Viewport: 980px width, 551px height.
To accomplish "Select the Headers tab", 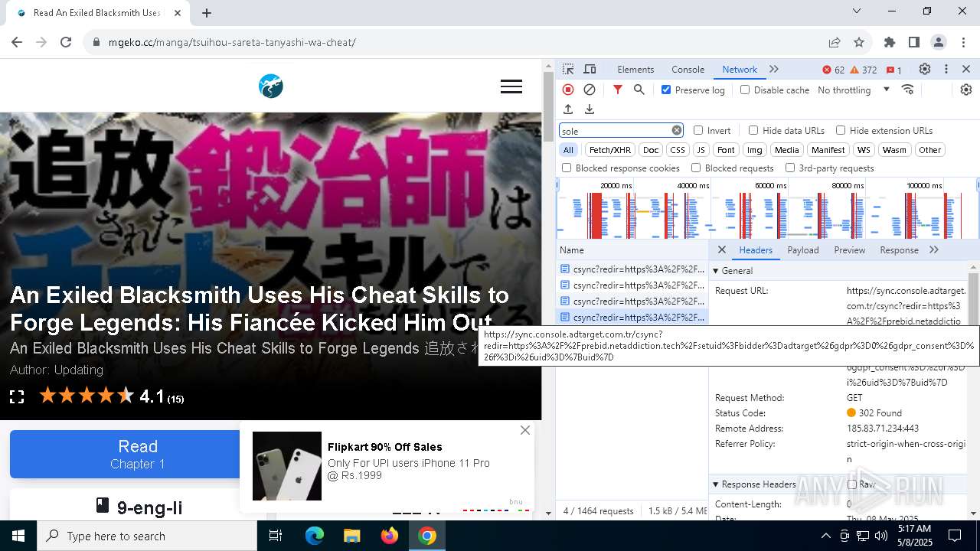I will click(756, 249).
